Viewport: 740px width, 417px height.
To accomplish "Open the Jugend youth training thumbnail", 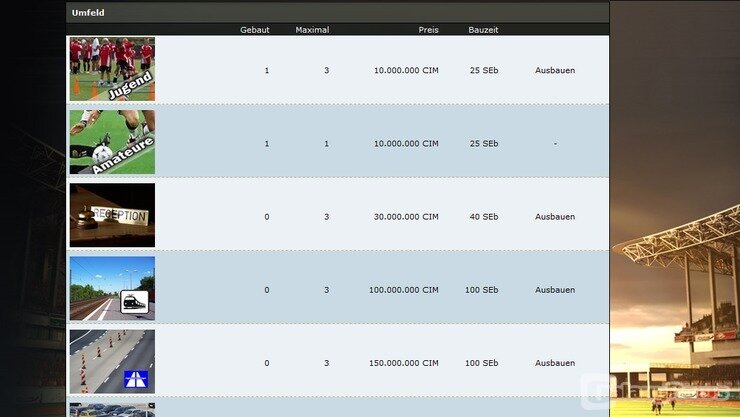I will 112,69.
